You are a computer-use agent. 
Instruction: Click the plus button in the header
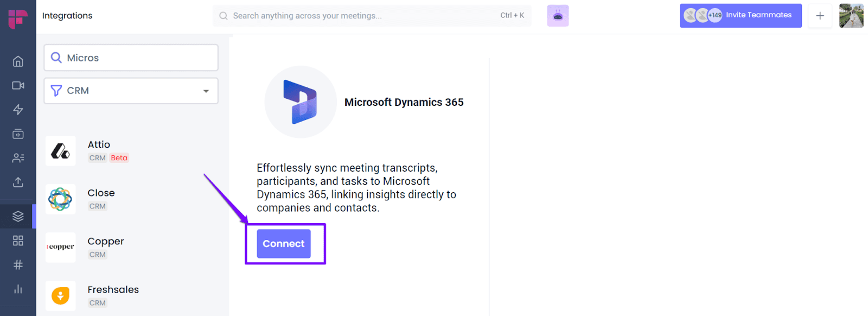(x=820, y=16)
